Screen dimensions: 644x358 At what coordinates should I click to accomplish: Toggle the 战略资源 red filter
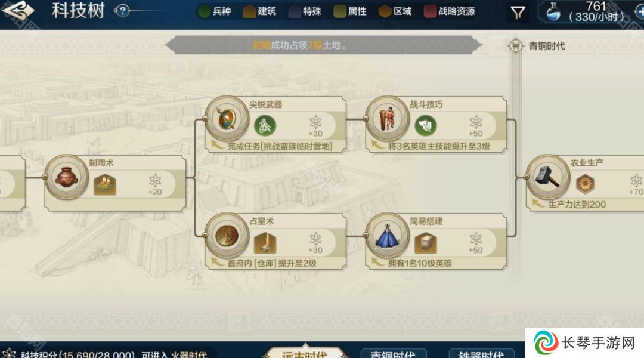coord(450,11)
